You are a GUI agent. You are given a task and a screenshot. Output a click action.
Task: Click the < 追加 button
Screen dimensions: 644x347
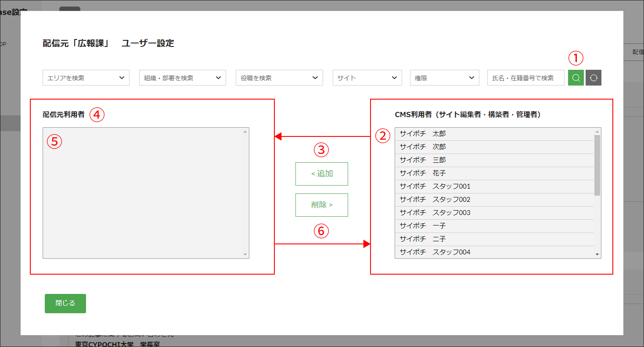pos(322,174)
